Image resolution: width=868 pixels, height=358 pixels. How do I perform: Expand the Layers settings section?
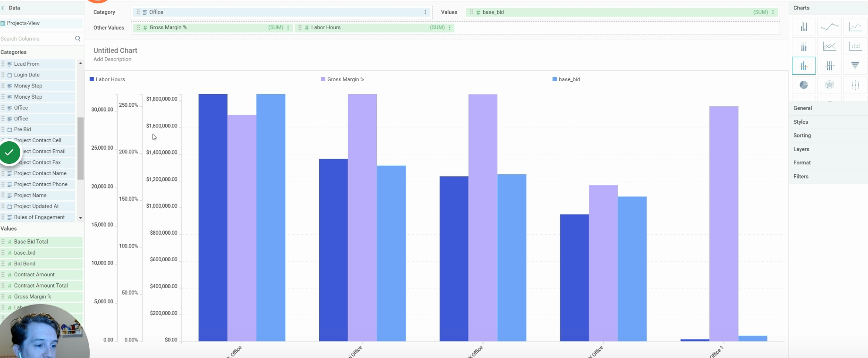[828, 149]
